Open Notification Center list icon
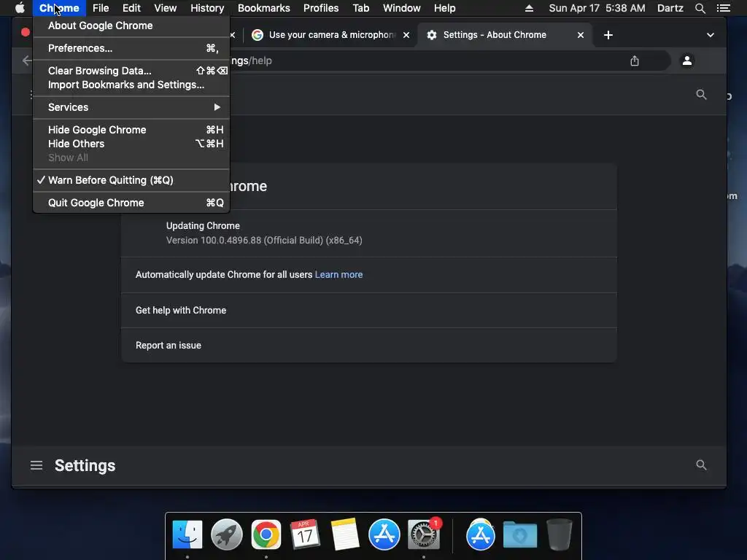Viewport: 747px width, 560px height. click(723, 8)
